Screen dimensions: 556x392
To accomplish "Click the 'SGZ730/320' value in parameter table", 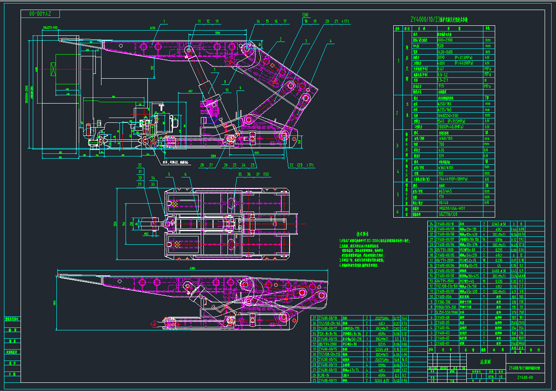I will (448, 214).
